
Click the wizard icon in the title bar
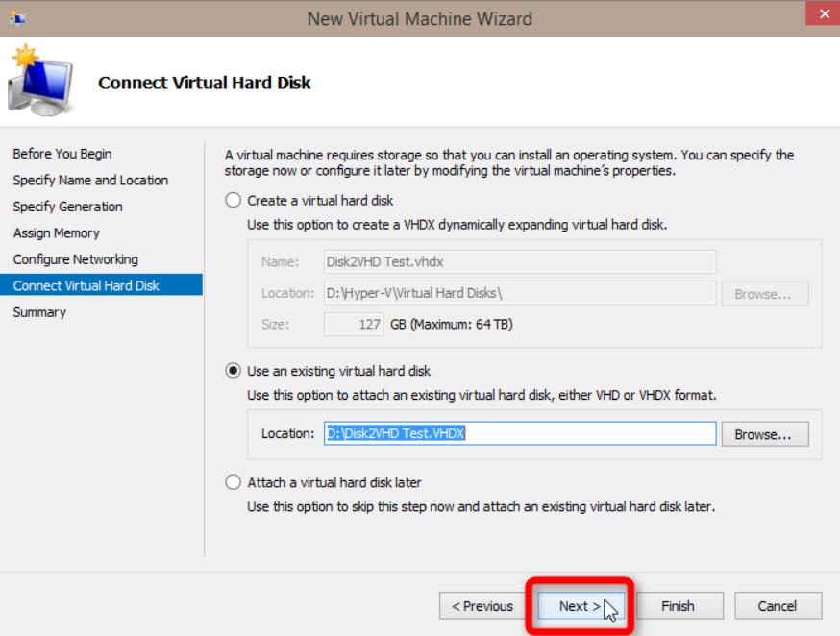(x=17, y=19)
